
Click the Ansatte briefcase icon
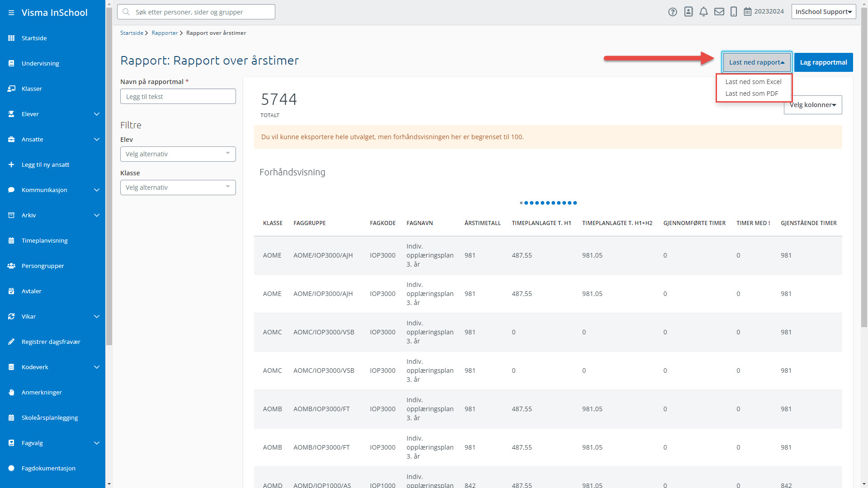click(x=11, y=139)
